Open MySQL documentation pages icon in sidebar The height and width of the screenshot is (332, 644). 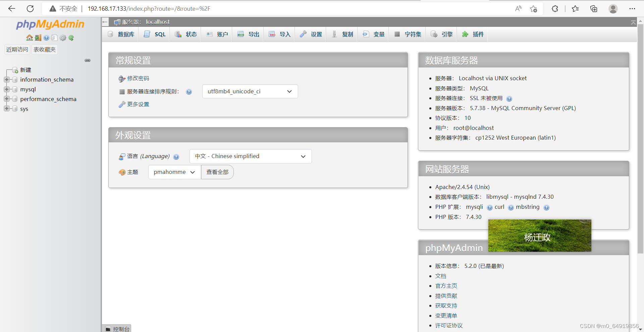[54, 38]
